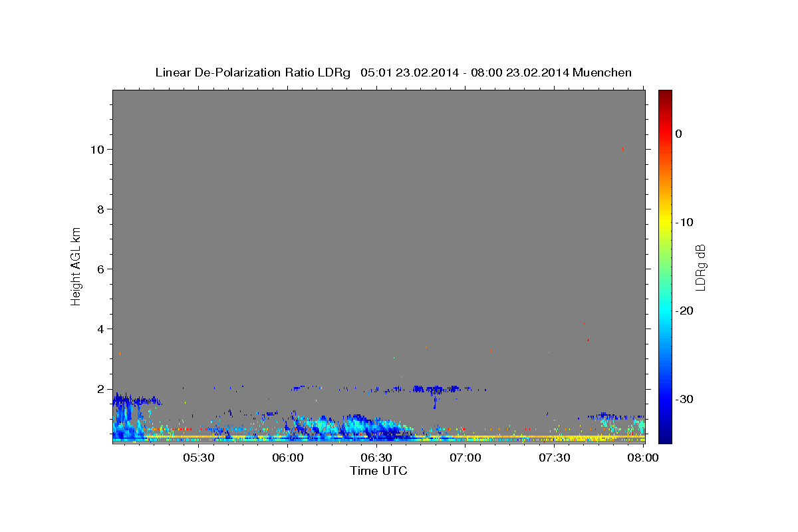The image size is (798, 532).
Task: Click the height axis label 10
Action: 96,150
